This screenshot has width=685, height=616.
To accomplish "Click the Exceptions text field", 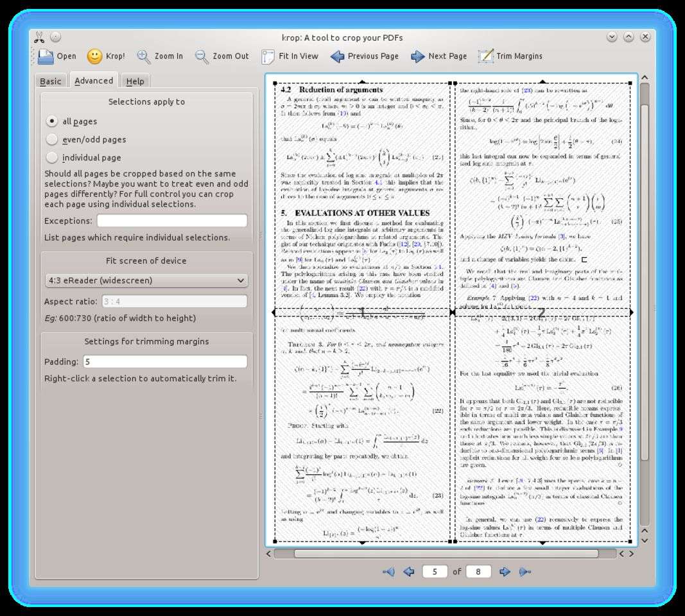I will tap(171, 221).
